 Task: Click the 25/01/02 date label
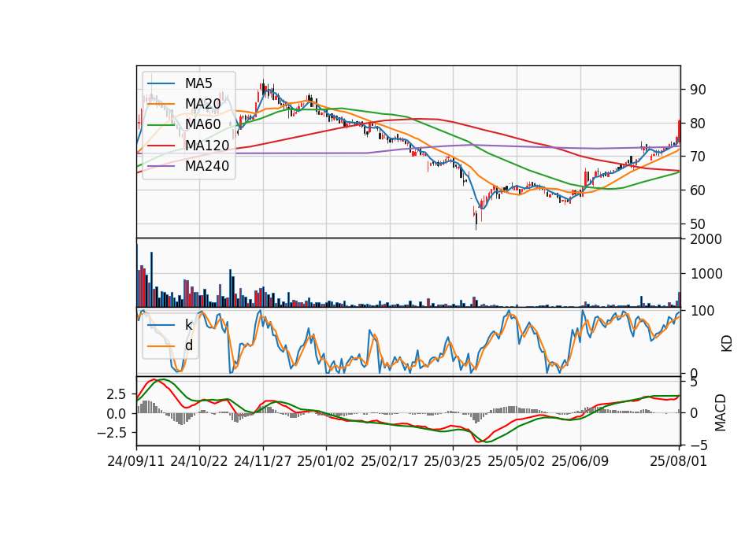coord(326,461)
